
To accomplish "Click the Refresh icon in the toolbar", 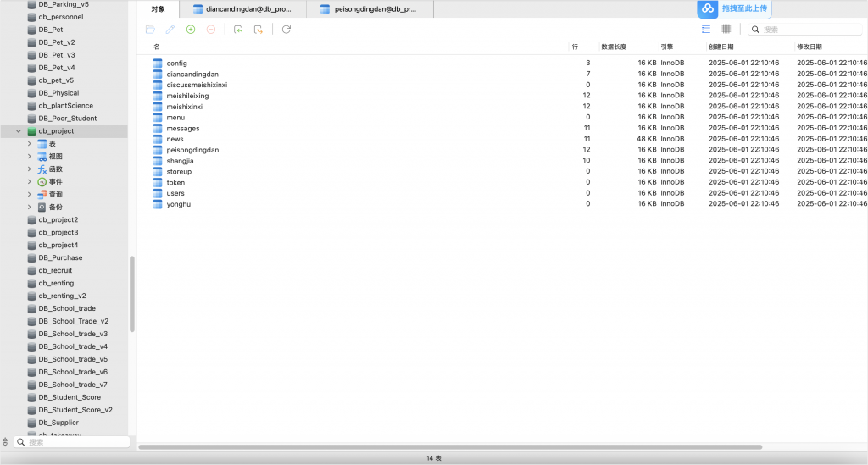I will 287,30.
